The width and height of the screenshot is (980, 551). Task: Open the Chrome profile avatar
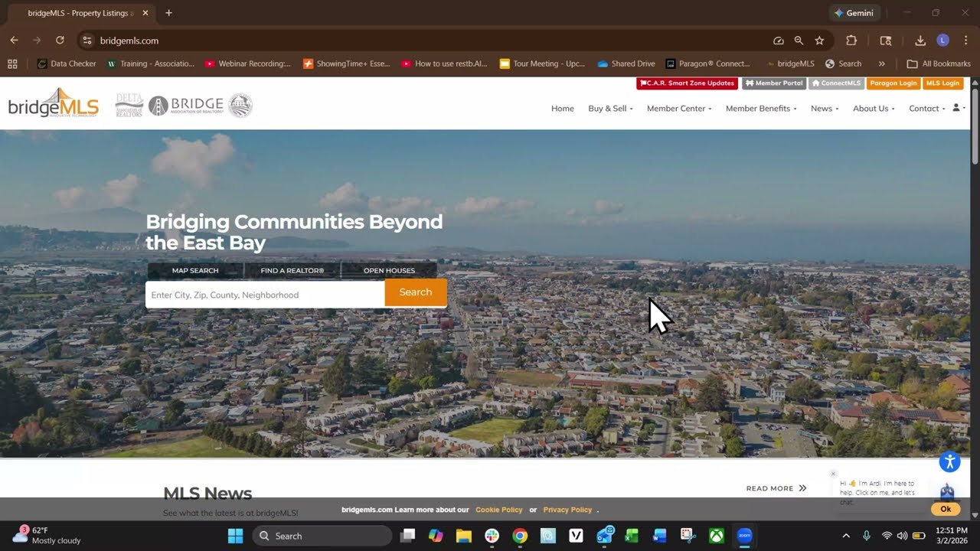pyautogui.click(x=942, y=41)
